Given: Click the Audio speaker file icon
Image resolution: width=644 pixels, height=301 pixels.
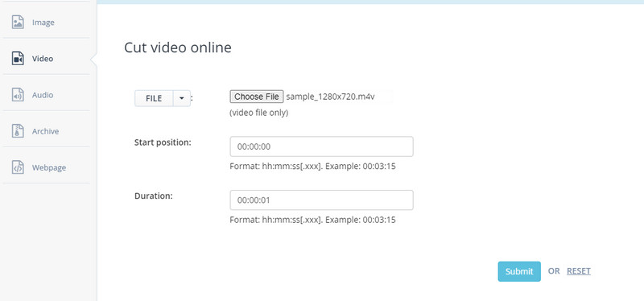Looking at the screenshot, I should coord(18,95).
